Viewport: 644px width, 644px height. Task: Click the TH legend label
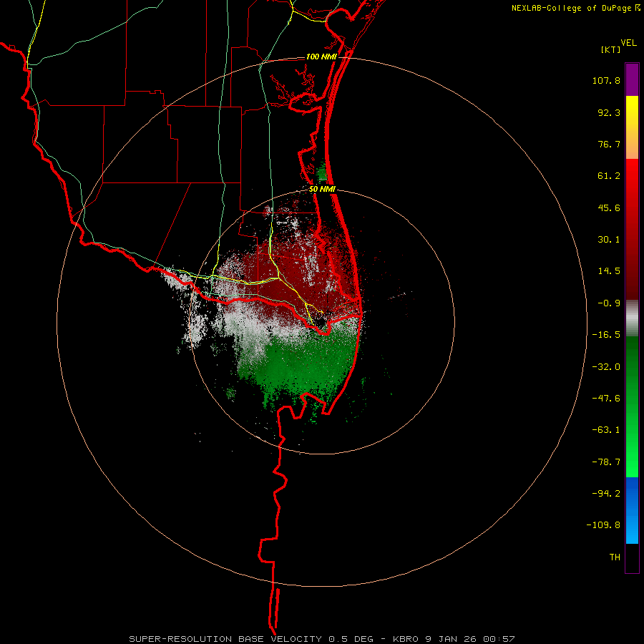[x=615, y=557]
